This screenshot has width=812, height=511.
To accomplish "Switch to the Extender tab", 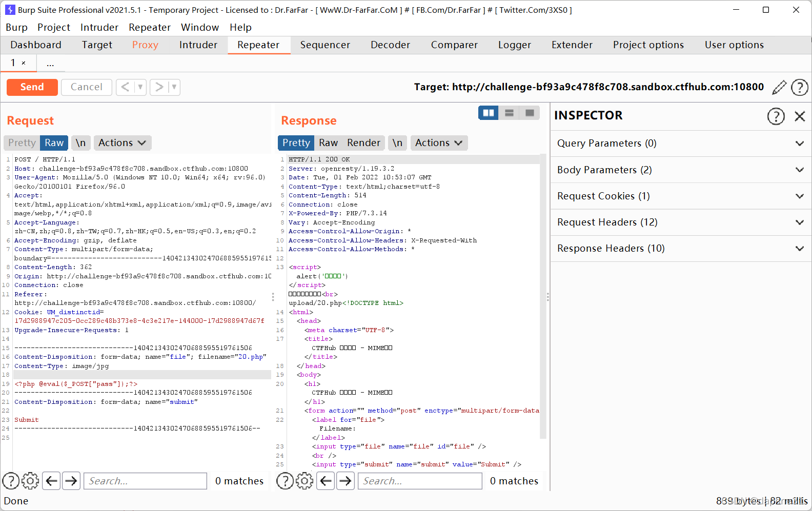I will [572, 45].
